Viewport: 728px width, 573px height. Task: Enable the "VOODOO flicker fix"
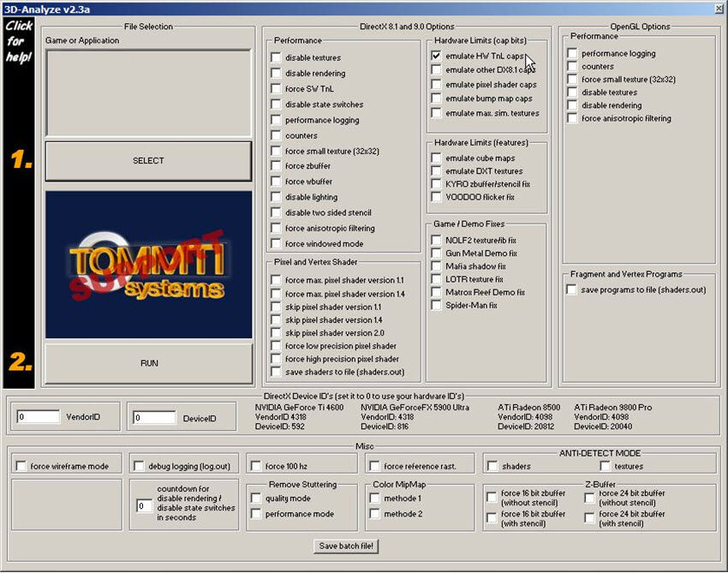click(x=437, y=196)
